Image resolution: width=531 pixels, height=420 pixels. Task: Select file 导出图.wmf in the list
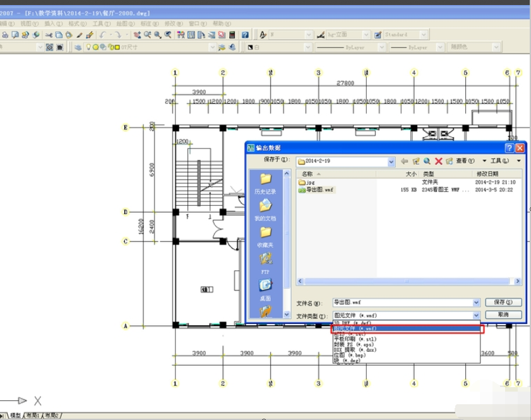316,190
